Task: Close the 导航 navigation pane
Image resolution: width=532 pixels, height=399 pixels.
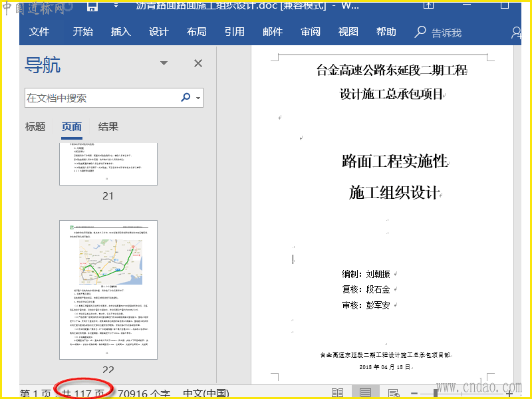Action: click(198, 63)
